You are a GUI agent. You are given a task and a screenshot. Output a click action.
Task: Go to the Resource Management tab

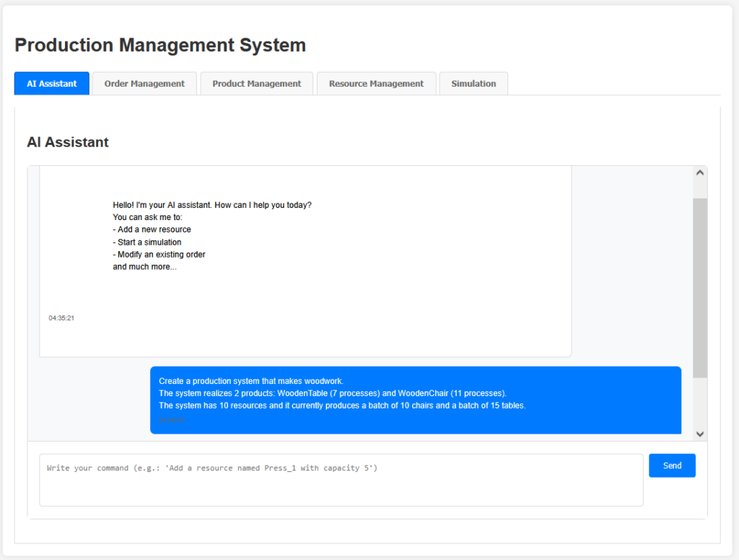376,84
